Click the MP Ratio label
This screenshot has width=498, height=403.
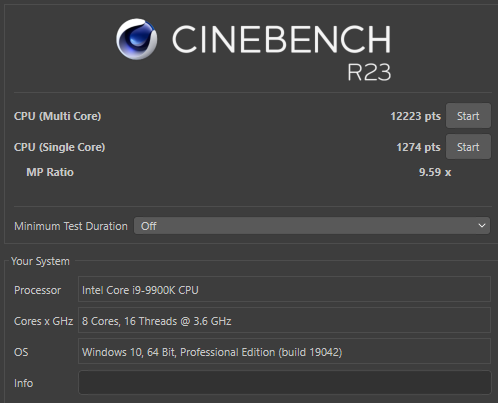(x=50, y=172)
